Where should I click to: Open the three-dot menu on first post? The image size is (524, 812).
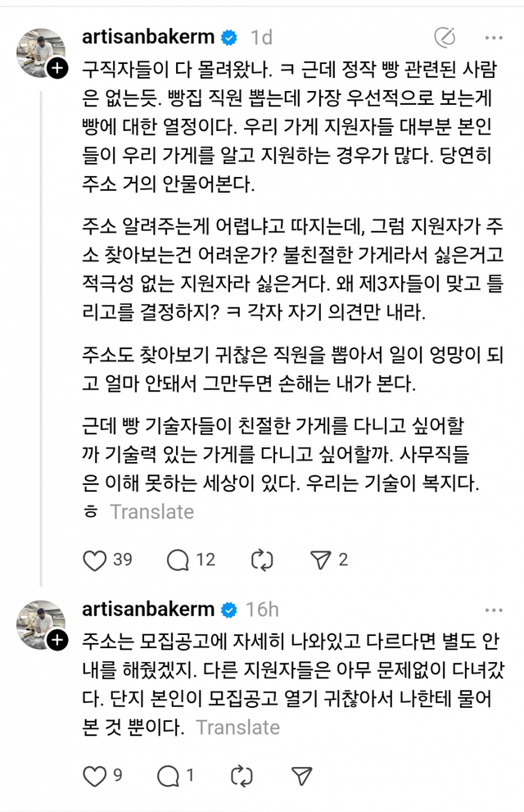pyautogui.click(x=493, y=37)
